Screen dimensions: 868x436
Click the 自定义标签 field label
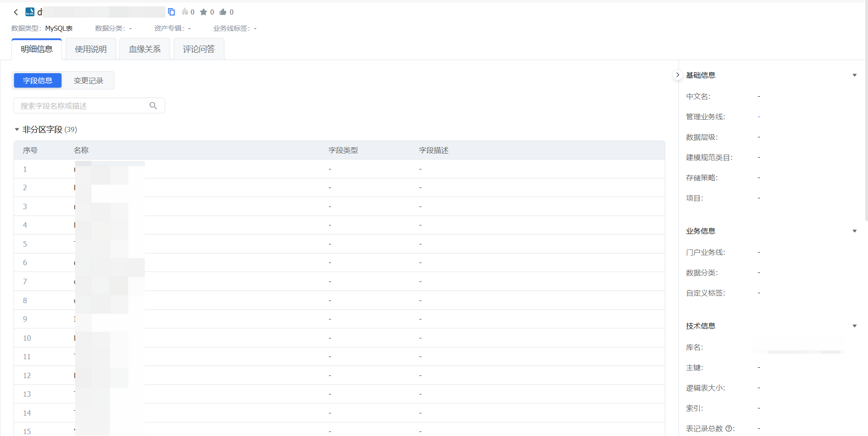705,293
